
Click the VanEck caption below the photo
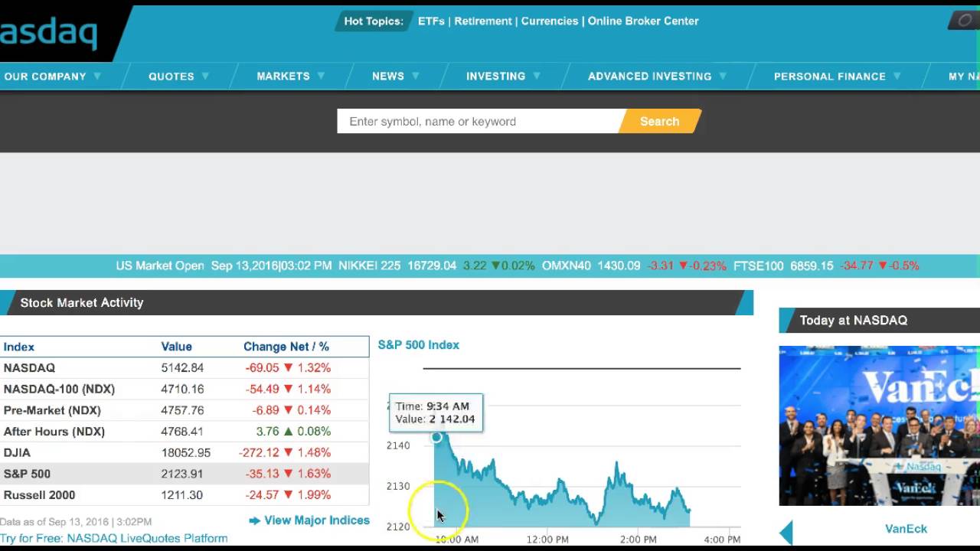(906, 529)
